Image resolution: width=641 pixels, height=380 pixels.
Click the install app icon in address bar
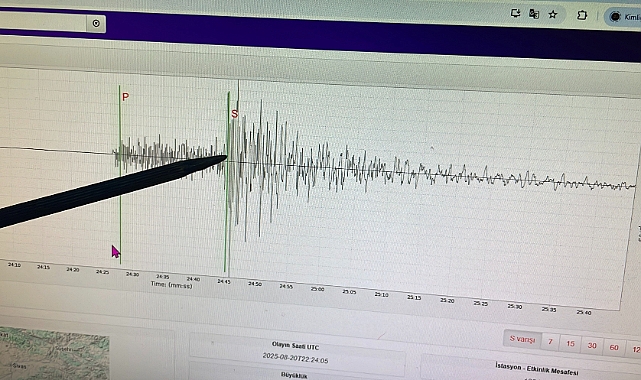click(x=515, y=13)
